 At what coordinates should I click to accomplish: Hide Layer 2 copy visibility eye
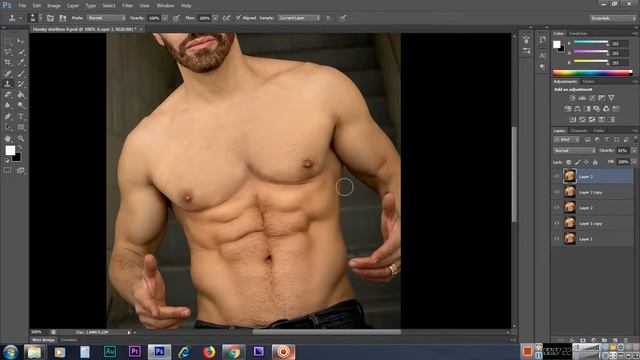point(557,192)
